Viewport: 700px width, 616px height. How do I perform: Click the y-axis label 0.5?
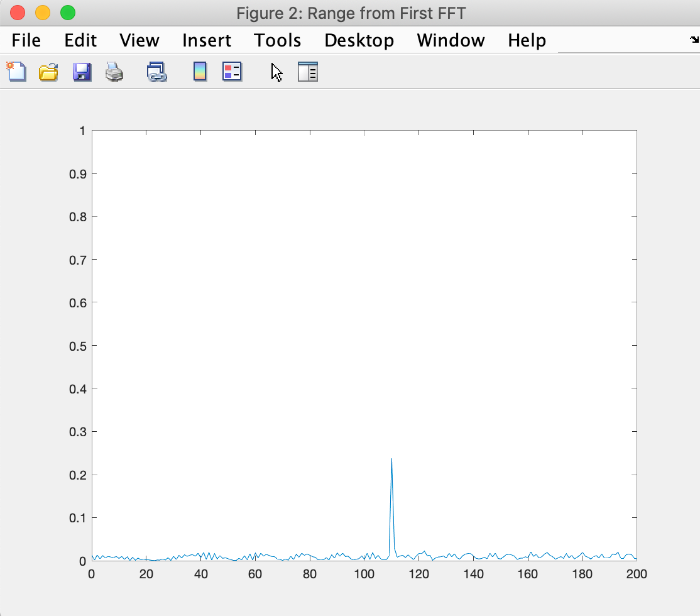[x=78, y=346]
